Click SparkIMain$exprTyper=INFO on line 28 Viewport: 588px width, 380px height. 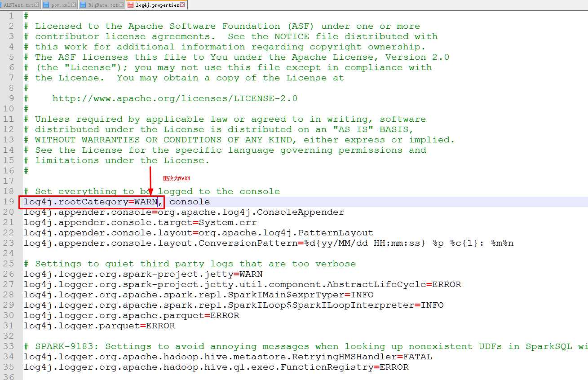(x=301, y=295)
